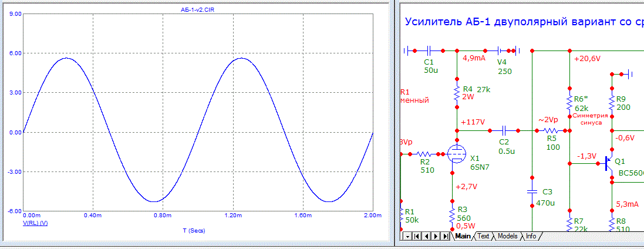Open the Text page tab
This screenshot has height=249, width=644.
483,236
